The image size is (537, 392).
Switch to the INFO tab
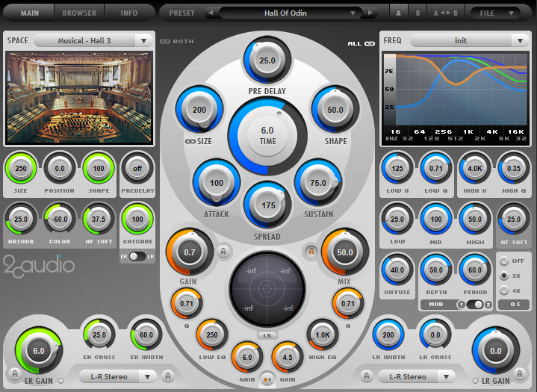[128, 13]
